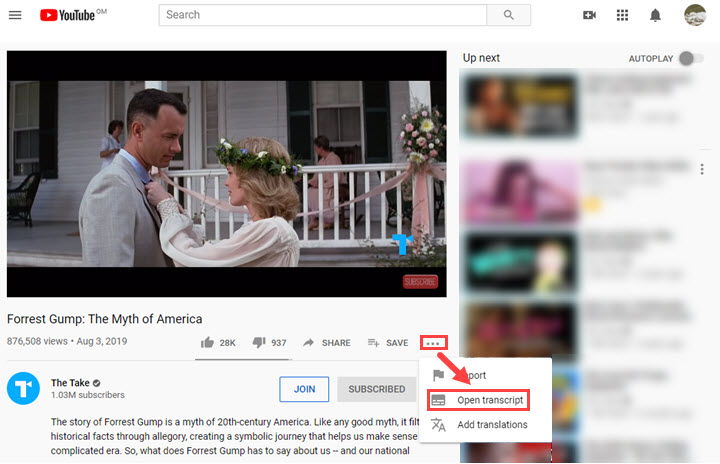Like the video with thumbs up icon
The image size is (720, 464).
207,342
